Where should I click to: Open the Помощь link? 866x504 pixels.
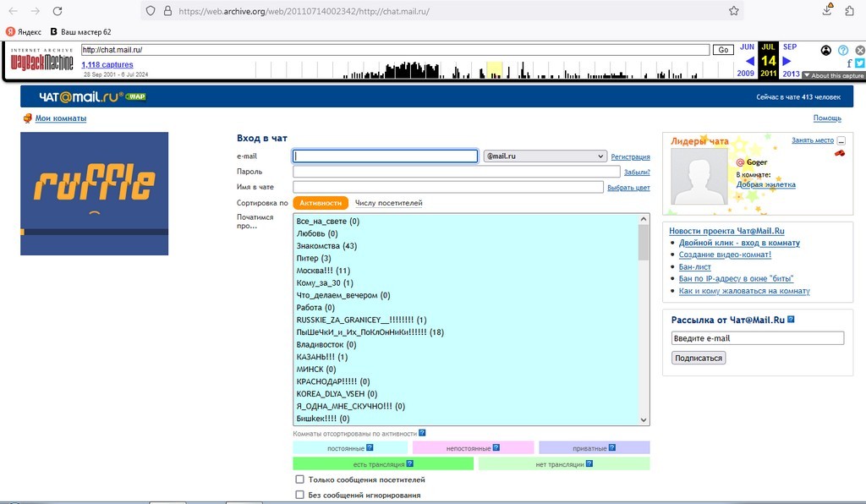[x=827, y=118]
